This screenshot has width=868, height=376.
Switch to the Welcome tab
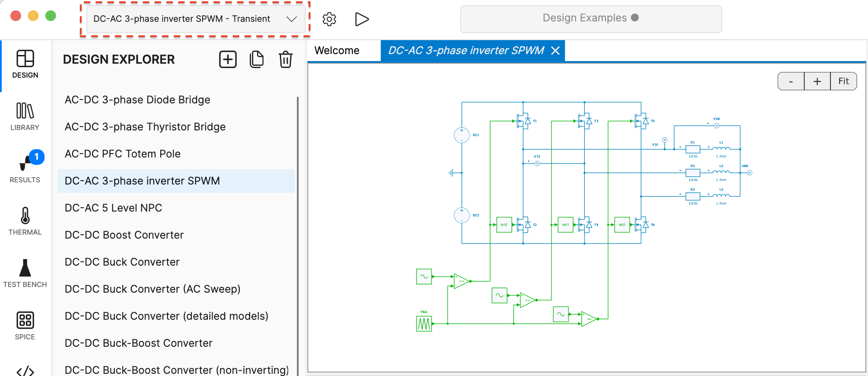(337, 51)
